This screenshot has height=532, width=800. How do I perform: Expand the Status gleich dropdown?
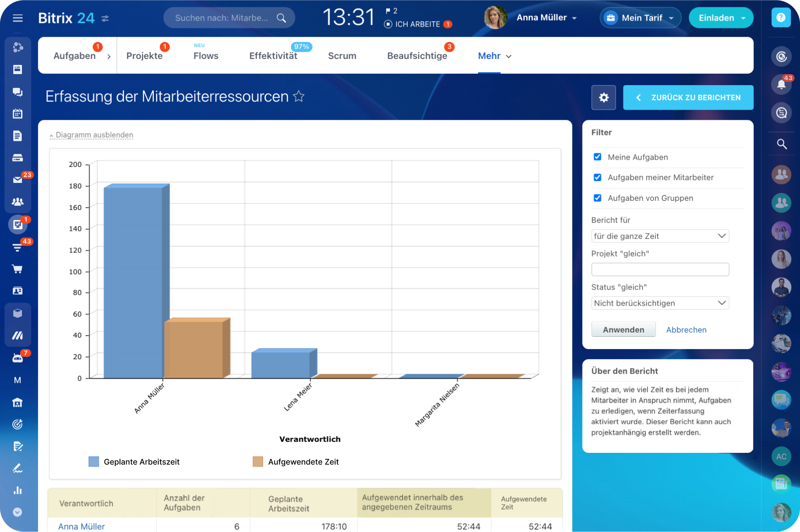(x=659, y=303)
